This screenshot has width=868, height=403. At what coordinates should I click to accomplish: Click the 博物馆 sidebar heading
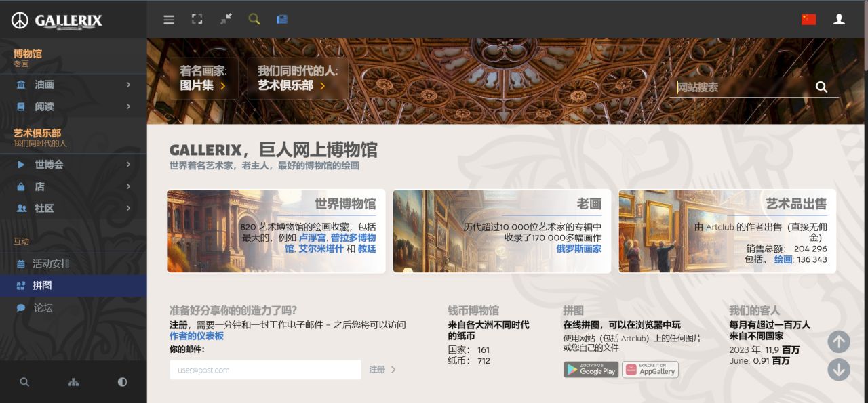[28, 54]
